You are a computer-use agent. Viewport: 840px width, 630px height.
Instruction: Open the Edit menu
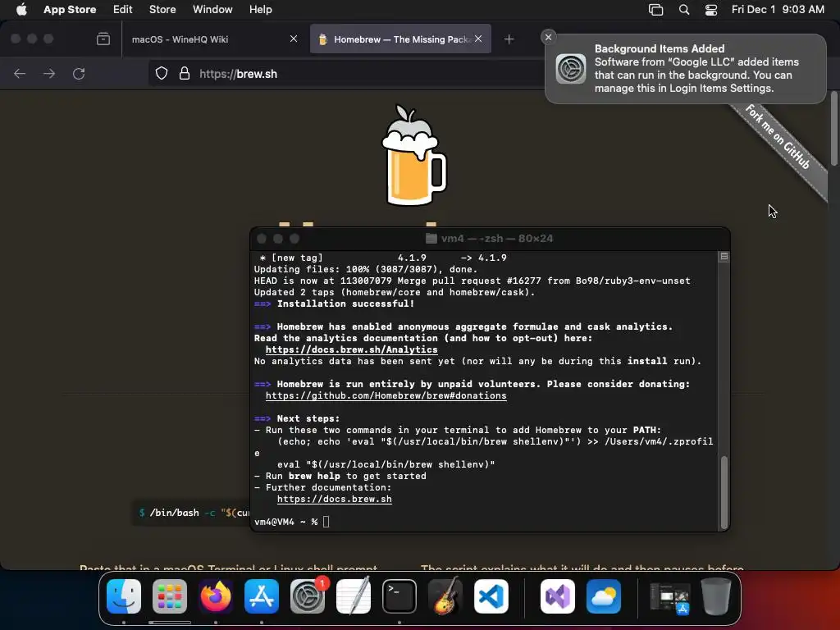123,9
